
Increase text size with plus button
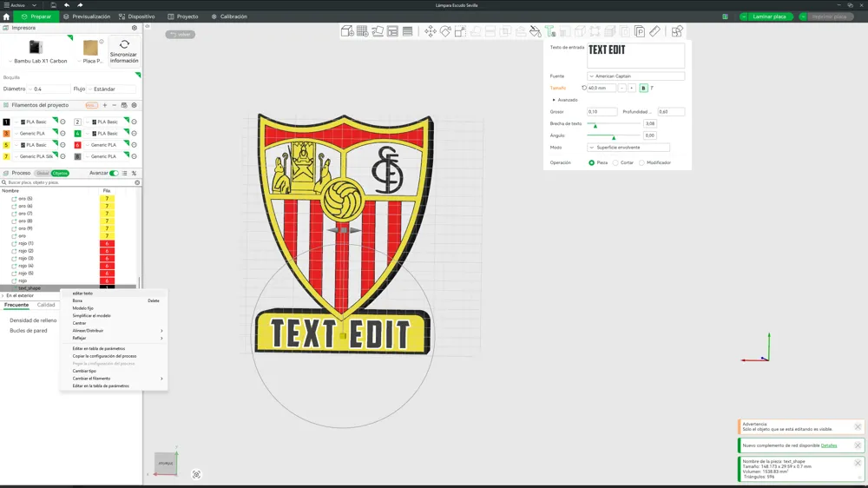(x=631, y=88)
